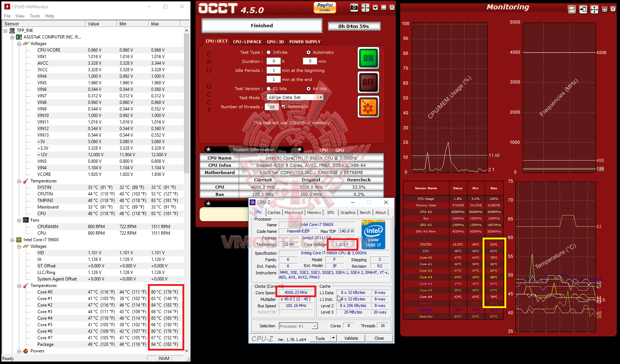This screenshot has height=364, width=620.
Task: Click the idle period at the beginning field
Action: (x=274, y=70)
